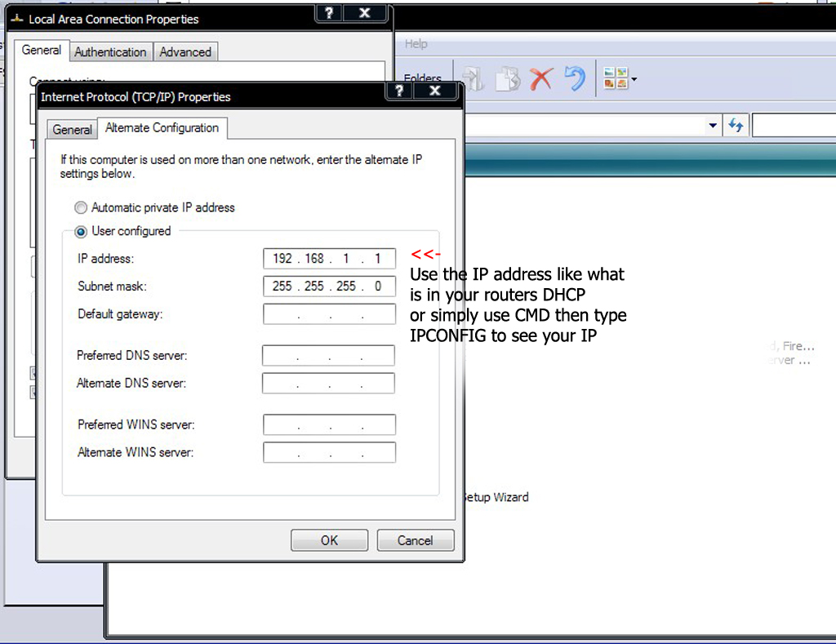Select General tab in Local Area Connection Properties
This screenshot has height=644, width=836.
click(x=41, y=51)
